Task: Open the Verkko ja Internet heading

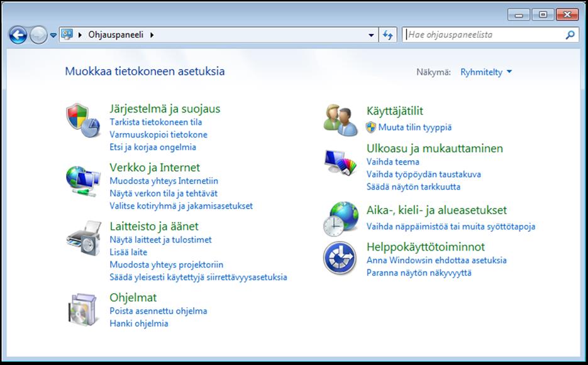Action: (x=155, y=167)
